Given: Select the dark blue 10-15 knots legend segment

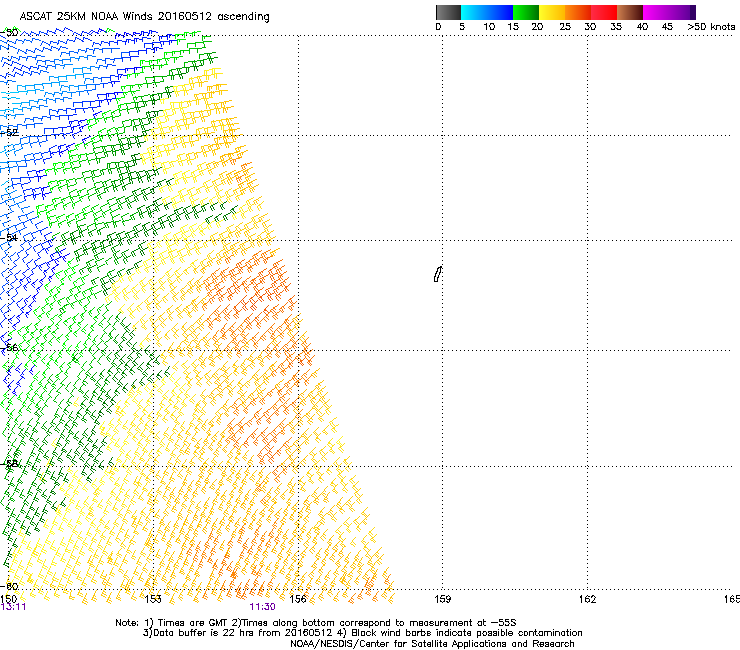Looking at the screenshot, I should [x=500, y=12].
